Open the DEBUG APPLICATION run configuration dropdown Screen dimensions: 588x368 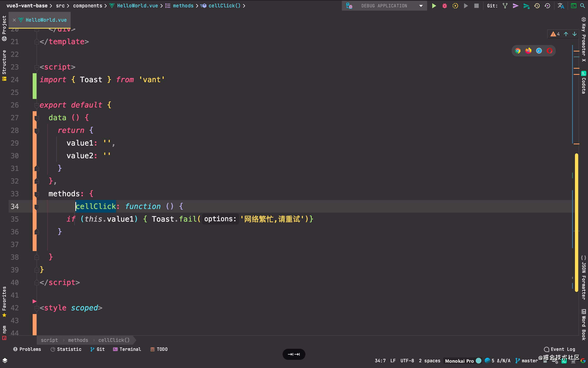click(x=384, y=6)
